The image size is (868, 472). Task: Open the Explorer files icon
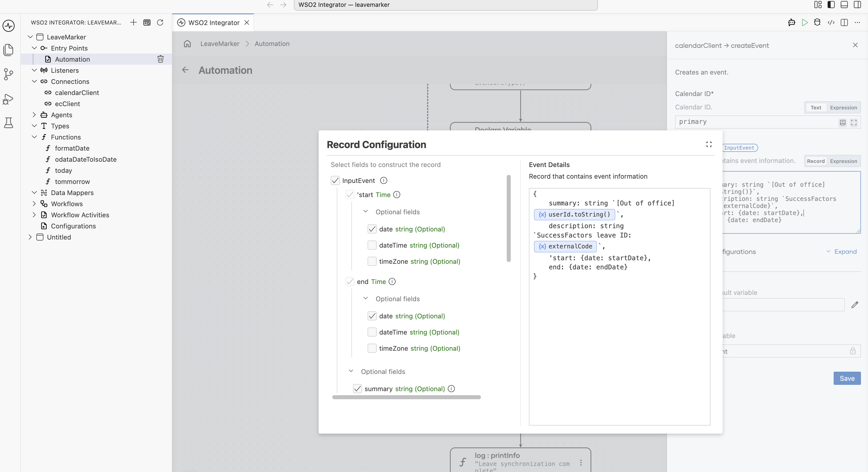(x=8, y=50)
